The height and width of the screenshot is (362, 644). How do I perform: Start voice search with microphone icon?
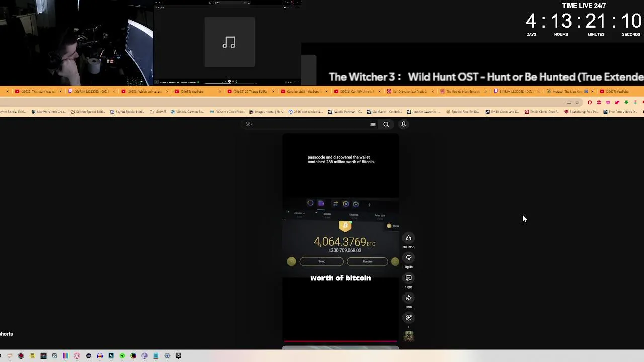(403, 124)
